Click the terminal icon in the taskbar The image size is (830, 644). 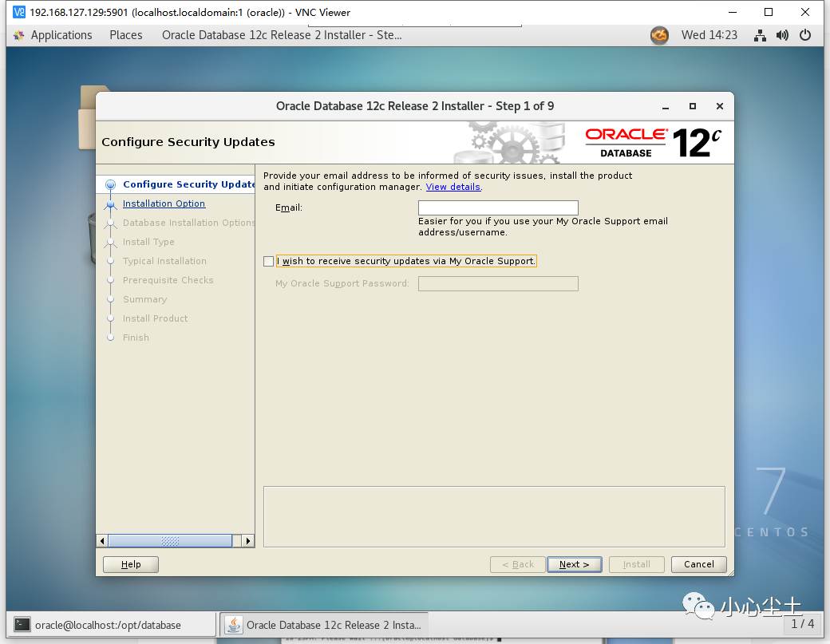[x=22, y=625]
